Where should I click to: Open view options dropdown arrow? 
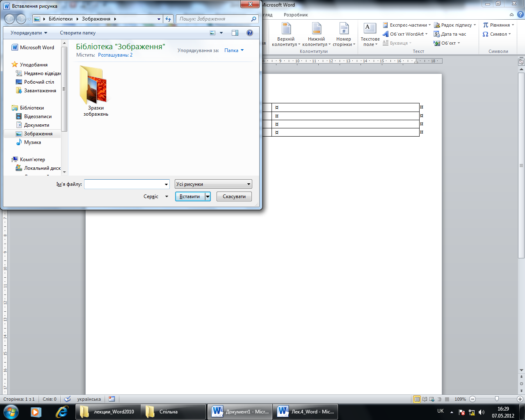click(221, 33)
